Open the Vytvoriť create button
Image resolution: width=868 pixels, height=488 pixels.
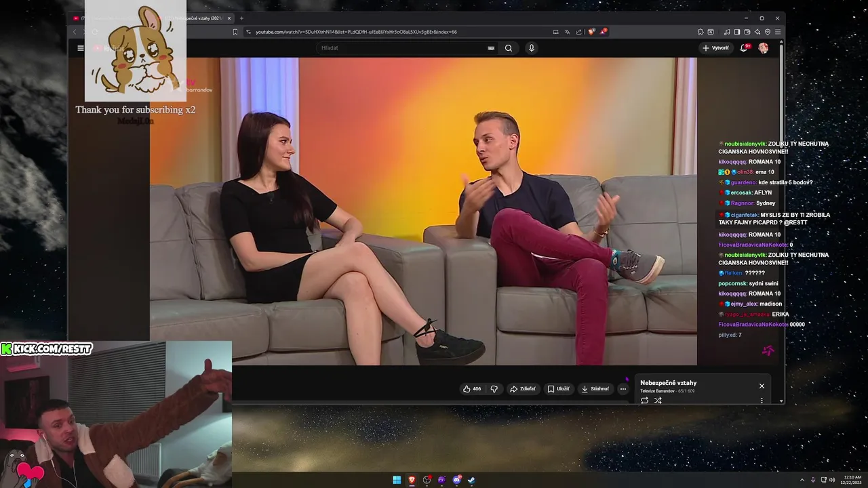tap(716, 48)
